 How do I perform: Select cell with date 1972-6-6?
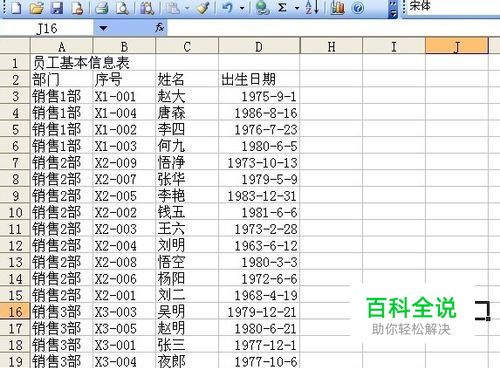(x=259, y=278)
